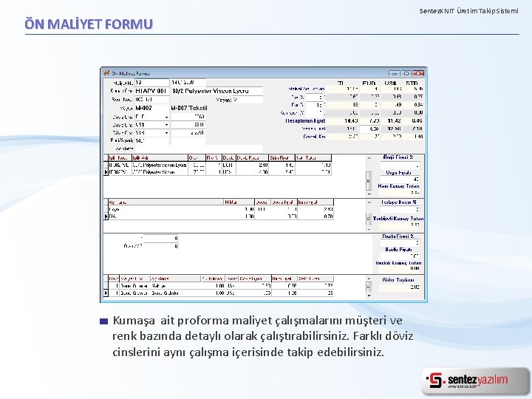Click the editable 8.50 EUR price field
The image size is (532, 399).
pyautogui.click(x=369, y=129)
